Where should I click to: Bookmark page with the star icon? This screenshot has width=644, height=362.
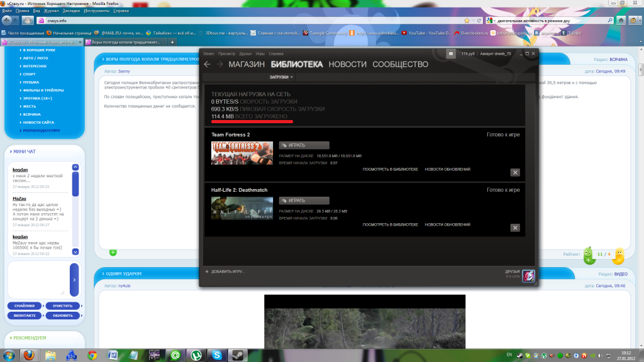[467, 21]
